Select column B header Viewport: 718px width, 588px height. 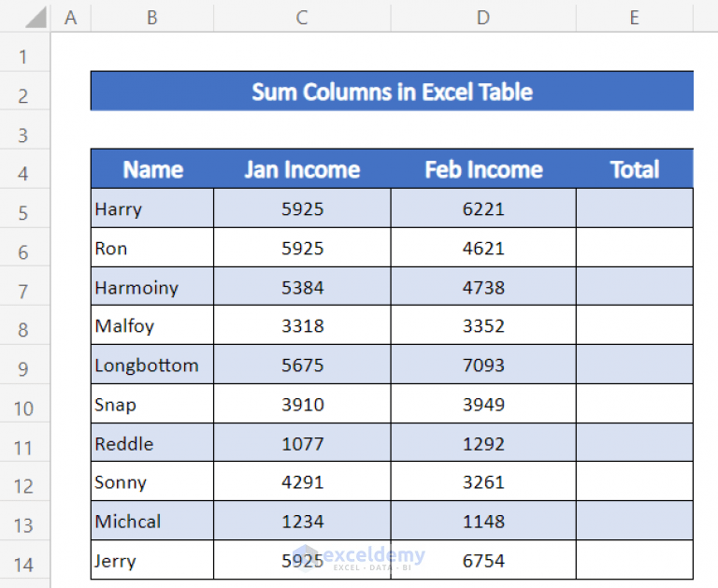click(152, 18)
